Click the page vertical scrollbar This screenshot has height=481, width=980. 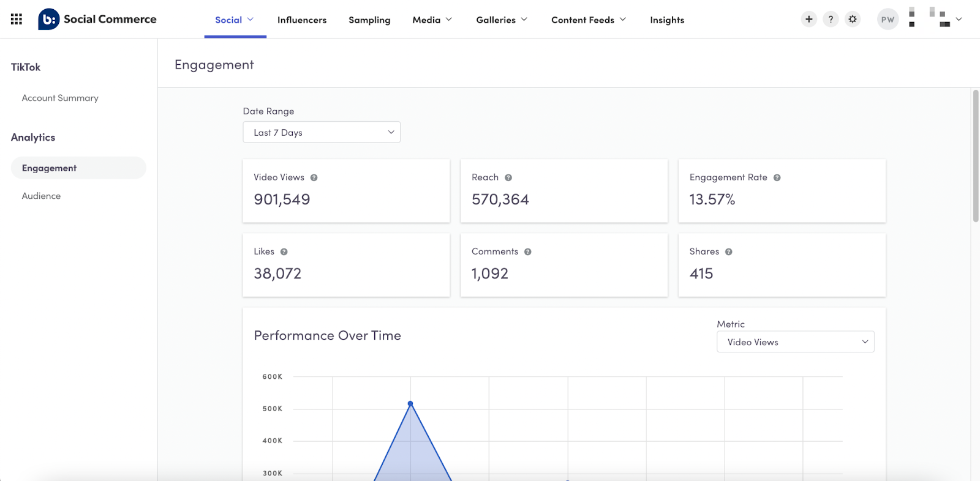[976, 156]
